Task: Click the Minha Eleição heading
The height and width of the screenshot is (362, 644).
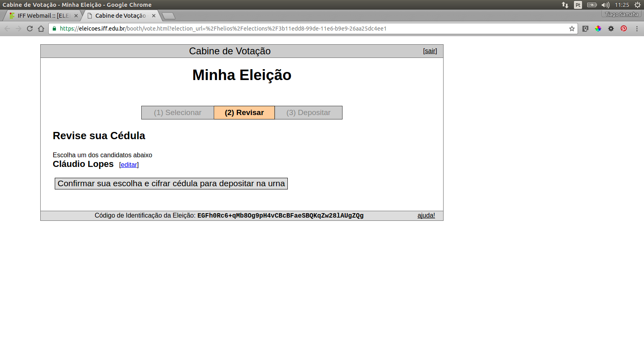Action: click(x=242, y=75)
